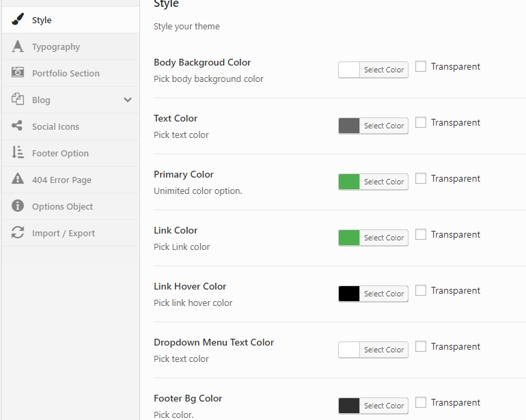Click the Options Object info icon

18,206
